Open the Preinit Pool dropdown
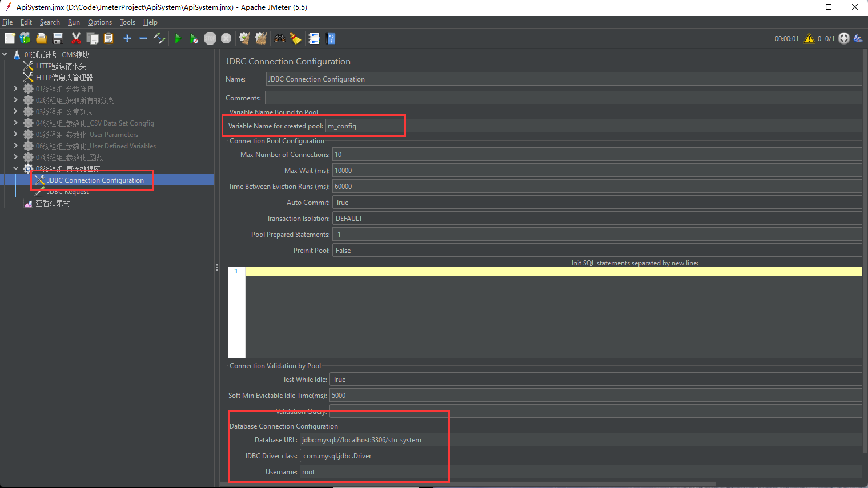Screen dimensions: 868x488 [597, 251]
